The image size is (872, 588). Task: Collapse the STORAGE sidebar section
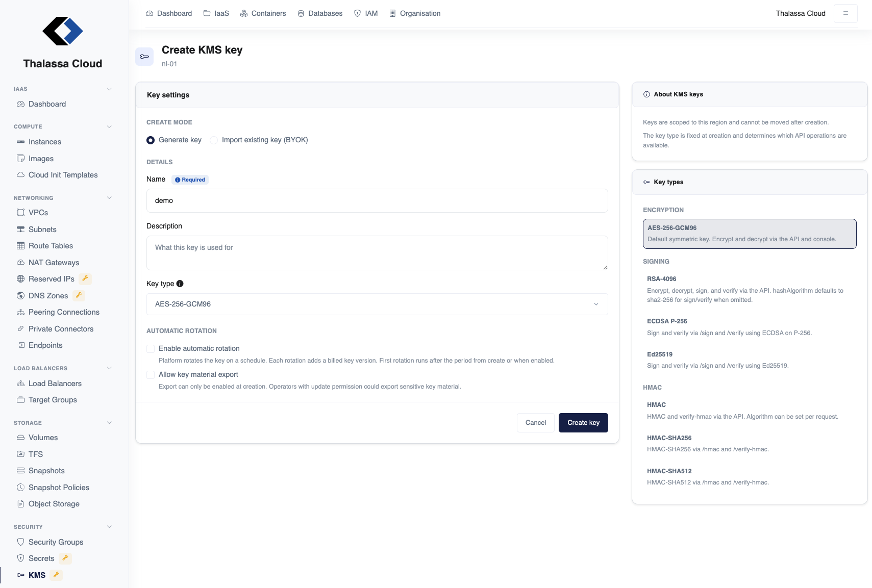(109, 423)
